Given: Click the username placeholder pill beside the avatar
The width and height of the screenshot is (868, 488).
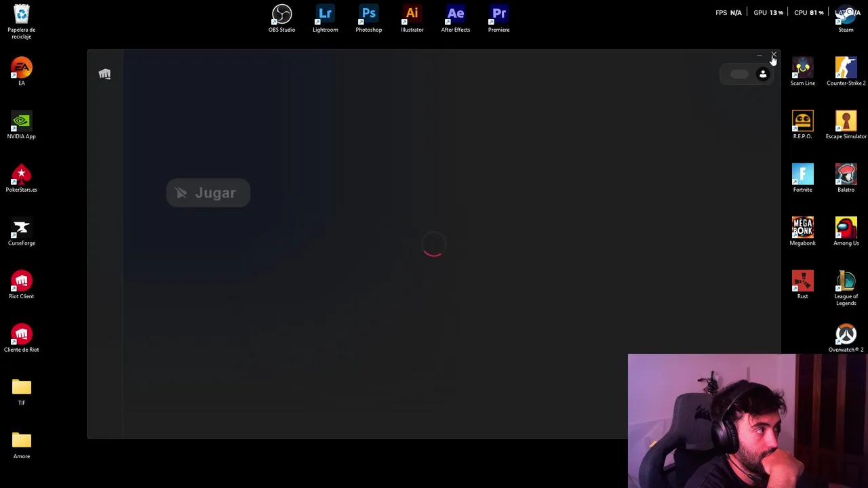Looking at the screenshot, I should click(738, 75).
